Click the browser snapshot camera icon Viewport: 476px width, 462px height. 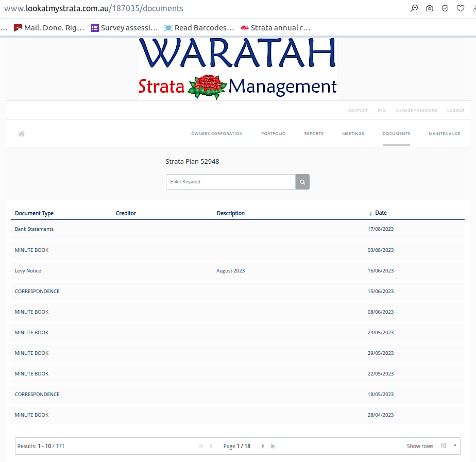click(430, 8)
